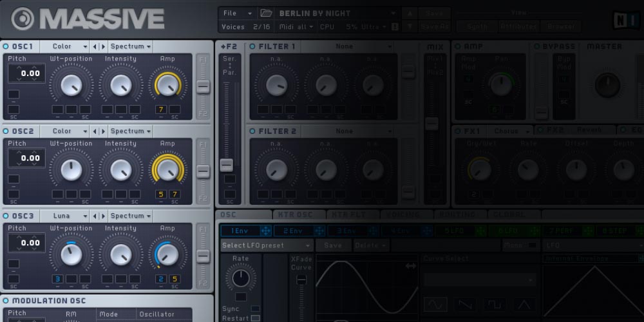Select the sine wave curve shape
The image size is (644, 322).
click(435, 305)
